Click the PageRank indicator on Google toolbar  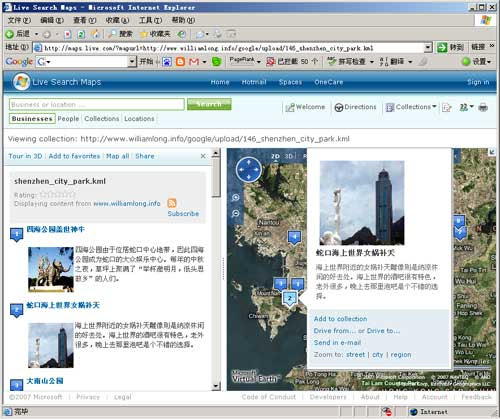click(245, 61)
